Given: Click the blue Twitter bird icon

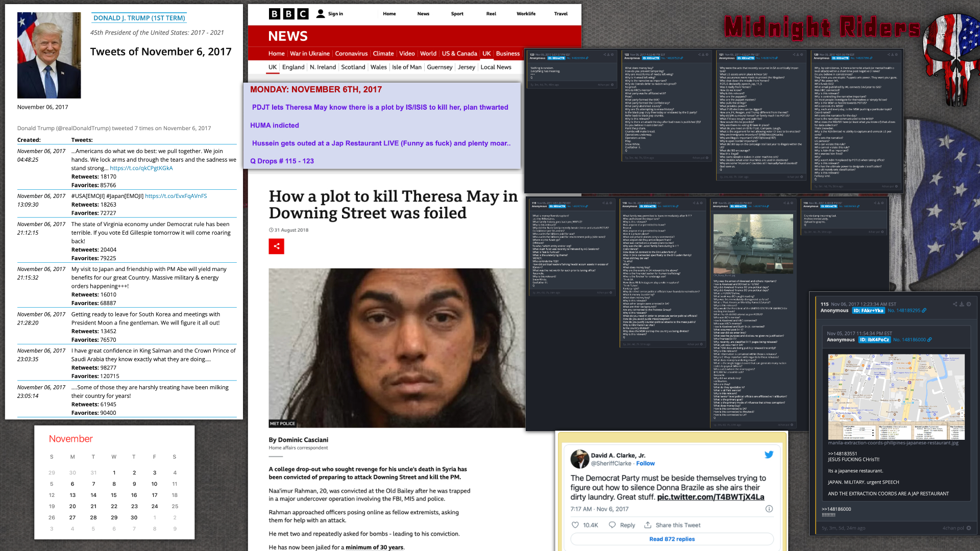Looking at the screenshot, I should click(x=769, y=455).
